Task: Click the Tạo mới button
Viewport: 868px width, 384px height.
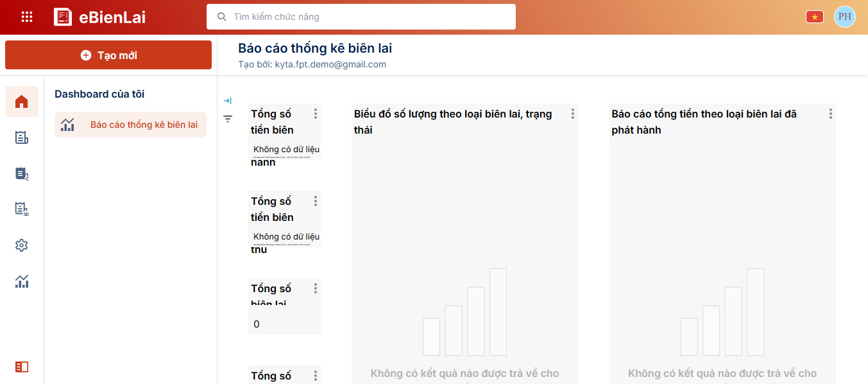Action: (x=108, y=55)
